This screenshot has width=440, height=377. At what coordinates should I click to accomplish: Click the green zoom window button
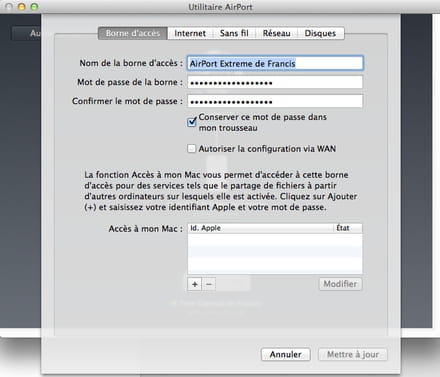coord(34,7)
